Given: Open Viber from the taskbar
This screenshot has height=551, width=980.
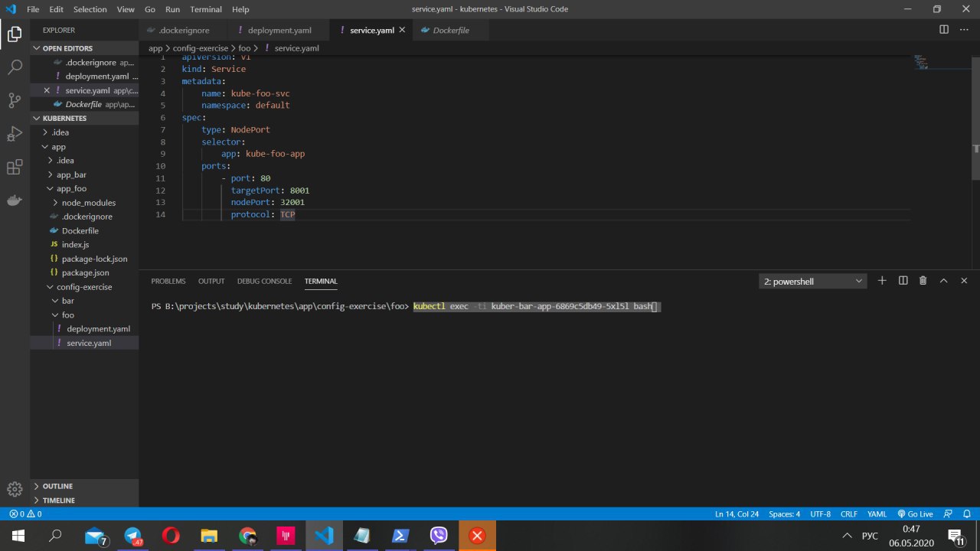Looking at the screenshot, I should [x=439, y=536].
